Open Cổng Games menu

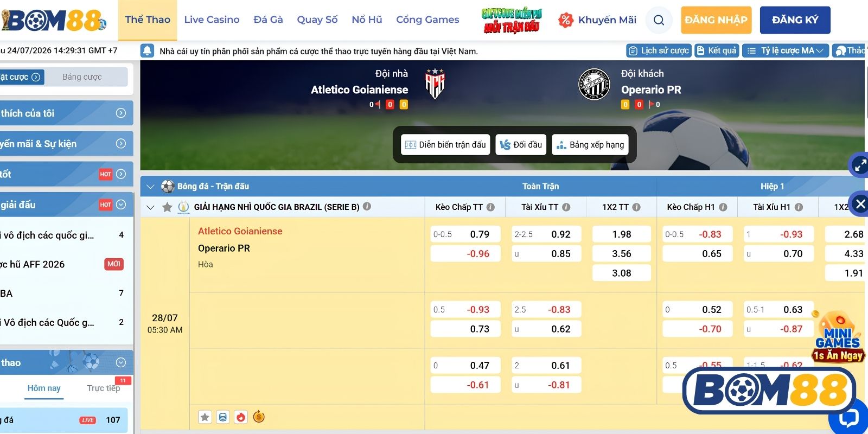(x=427, y=20)
